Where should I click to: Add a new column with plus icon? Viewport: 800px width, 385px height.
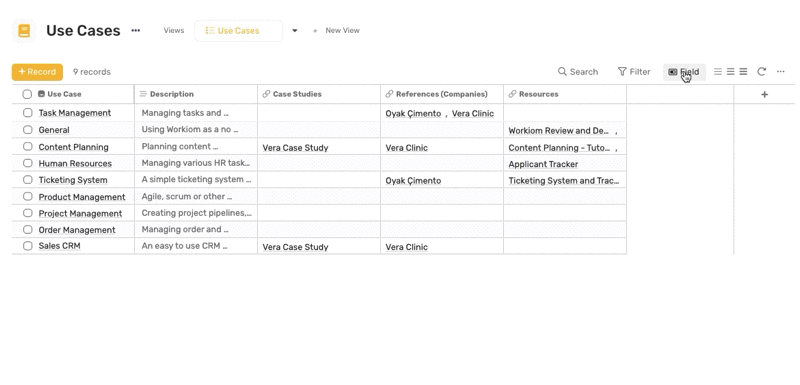(x=764, y=94)
